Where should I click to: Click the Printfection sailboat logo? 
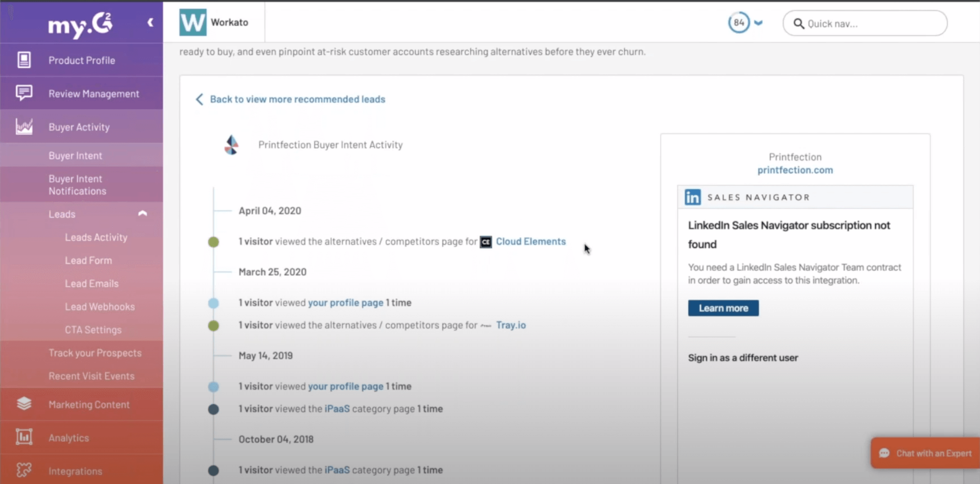pyautogui.click(x=232, y=145)
